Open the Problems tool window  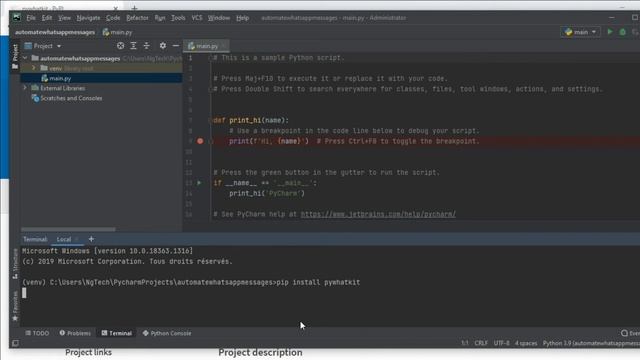tap(75, 333)
